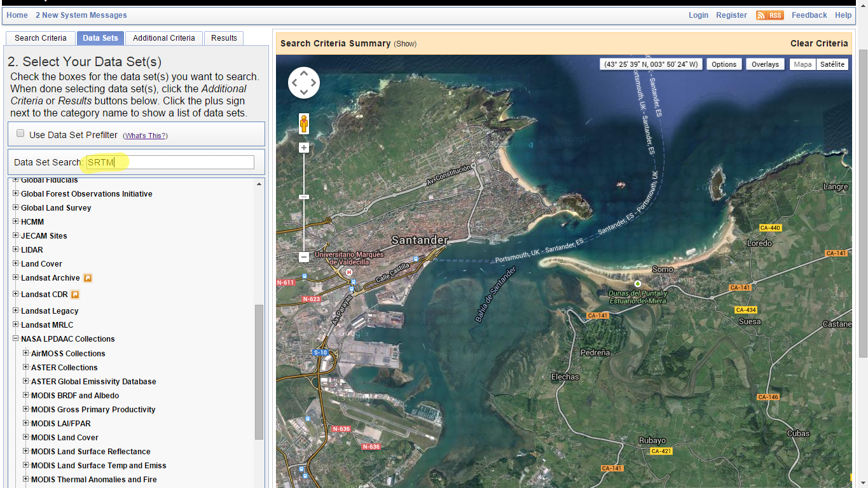Select the Data Sets tab
This screenshot has width=868, height=488.
point(100,38)
